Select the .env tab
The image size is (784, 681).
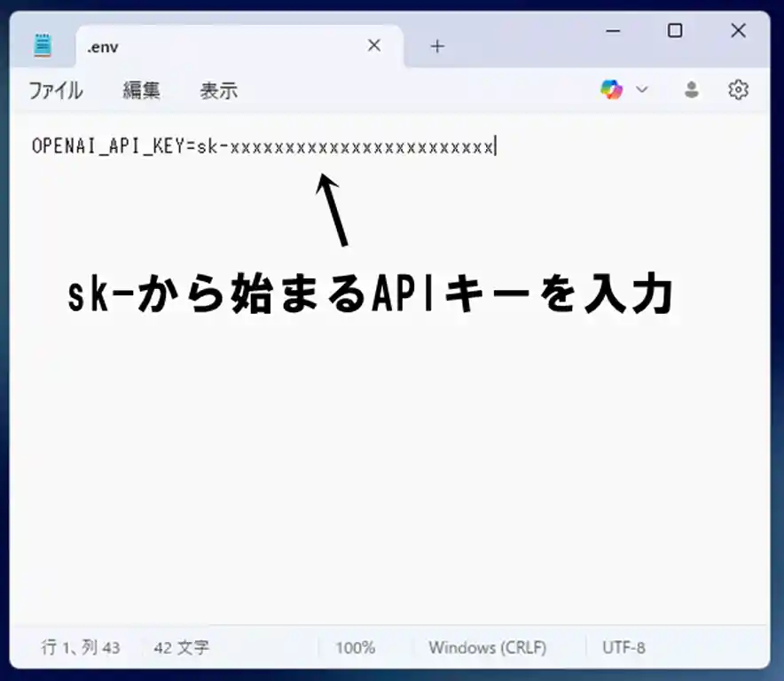239,46
